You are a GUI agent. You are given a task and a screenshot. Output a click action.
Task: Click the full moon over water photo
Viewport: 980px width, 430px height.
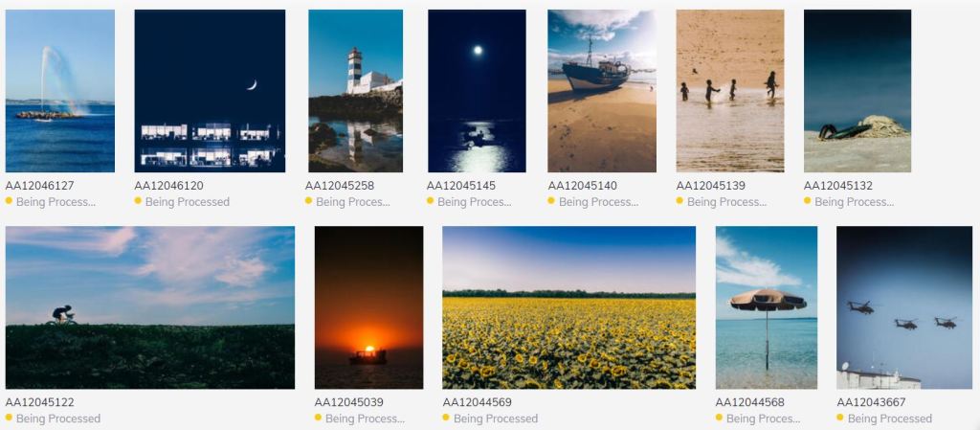point(477,91)
